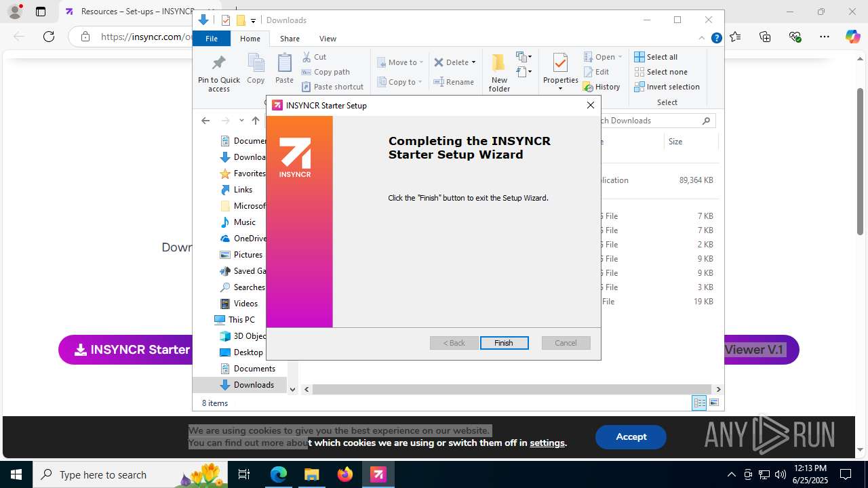The width and height of the screenshot is (868, 488).
Task: Refresh the Edge browser page
Action: 49,37
